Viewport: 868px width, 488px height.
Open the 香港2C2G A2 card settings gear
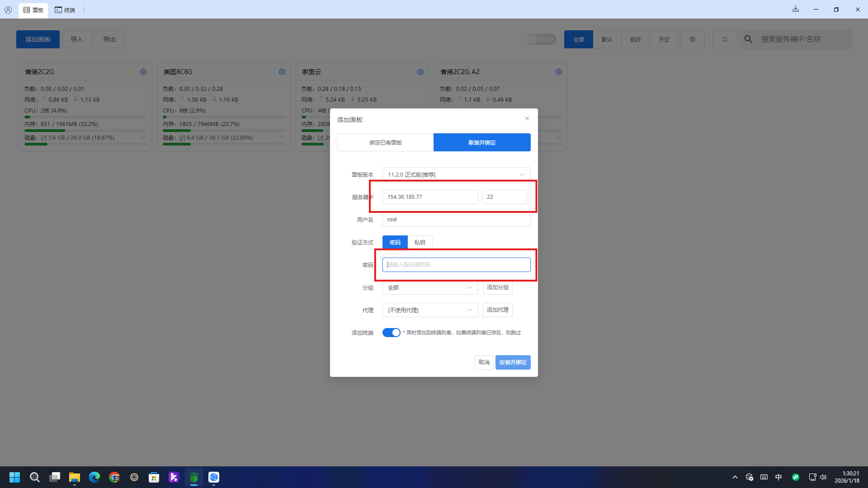coord(559,72)
